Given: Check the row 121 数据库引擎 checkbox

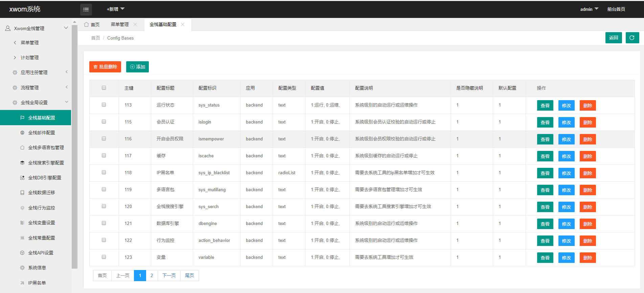Looking at the screenshot, I should [x=104, y=223].
